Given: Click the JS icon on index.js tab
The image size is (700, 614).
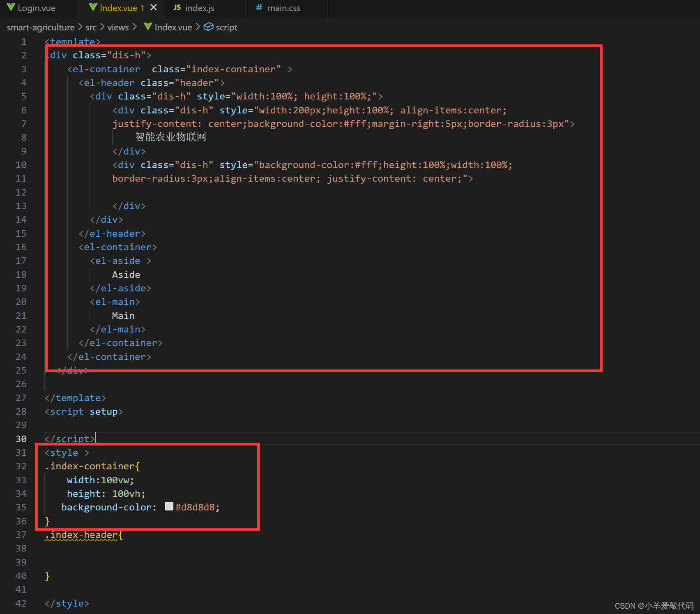Looking at the screenshot, I should click(x=177, y=8).
